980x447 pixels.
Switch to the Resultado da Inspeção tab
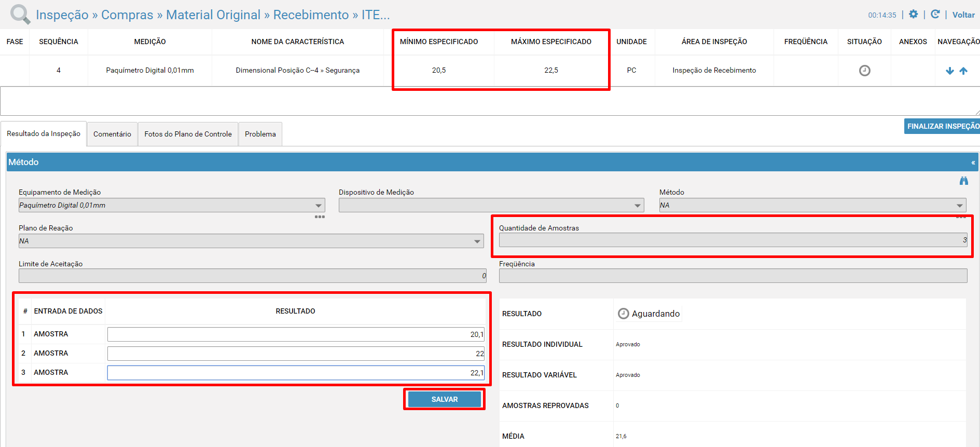point(44,133)
